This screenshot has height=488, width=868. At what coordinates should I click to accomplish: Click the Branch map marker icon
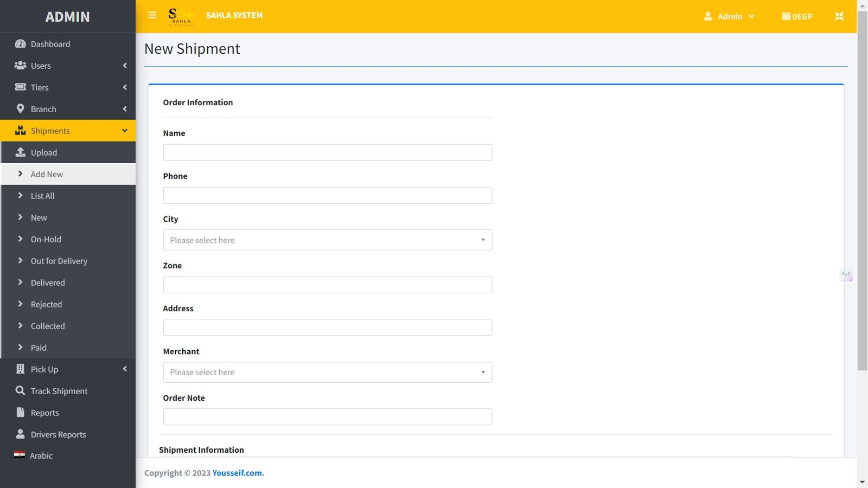point(20,109)
